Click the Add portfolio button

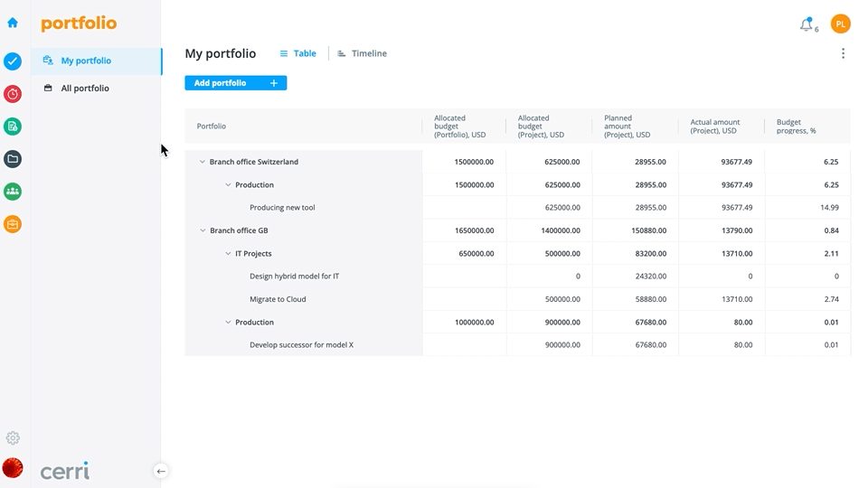[236, 83]
